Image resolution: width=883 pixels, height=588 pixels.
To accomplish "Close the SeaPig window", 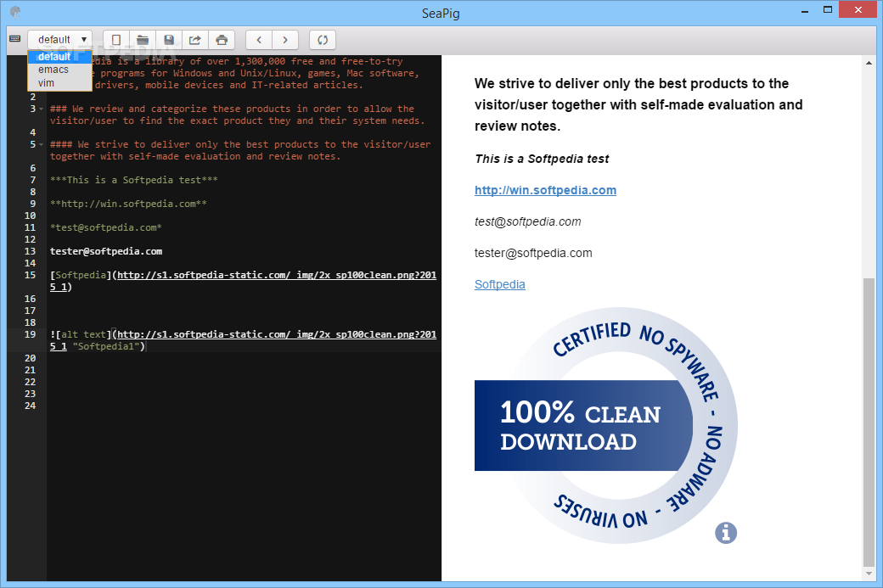I will (858, 9).
